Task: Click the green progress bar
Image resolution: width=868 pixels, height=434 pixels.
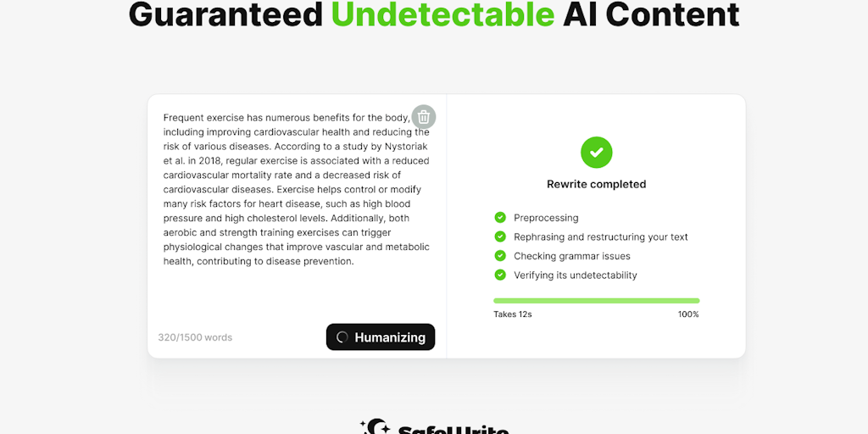Action: (596, 301)
